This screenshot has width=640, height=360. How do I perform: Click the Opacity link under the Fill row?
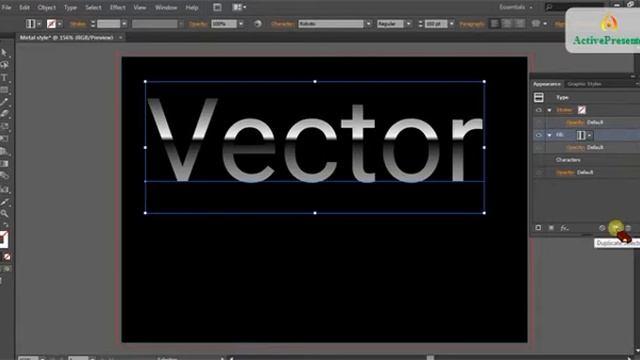click(x=575, y=147)
